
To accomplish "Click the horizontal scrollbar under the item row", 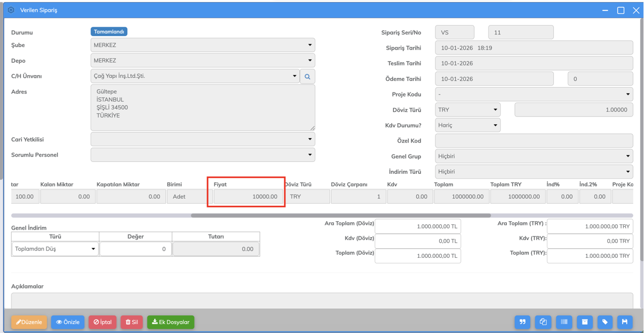I will pyautogui.click(x=341, y=216).
